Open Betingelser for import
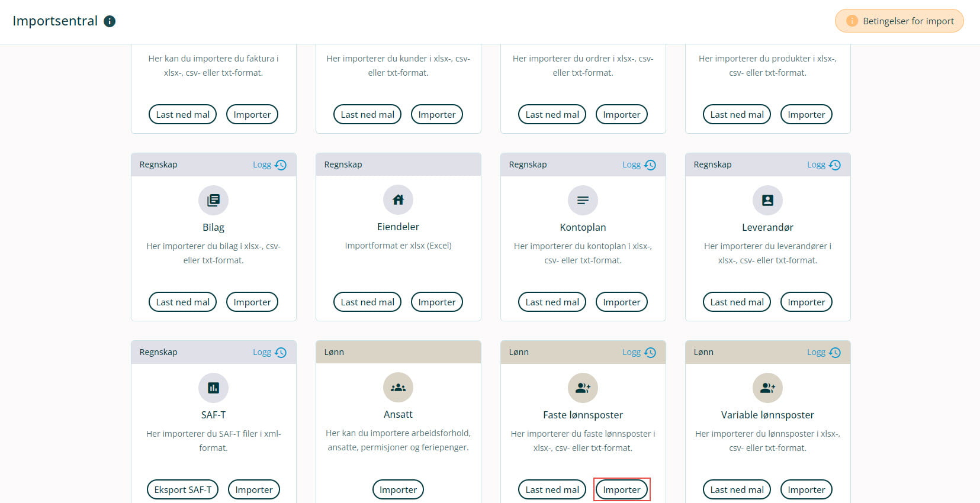980x503 pixels. click(899, 21)
